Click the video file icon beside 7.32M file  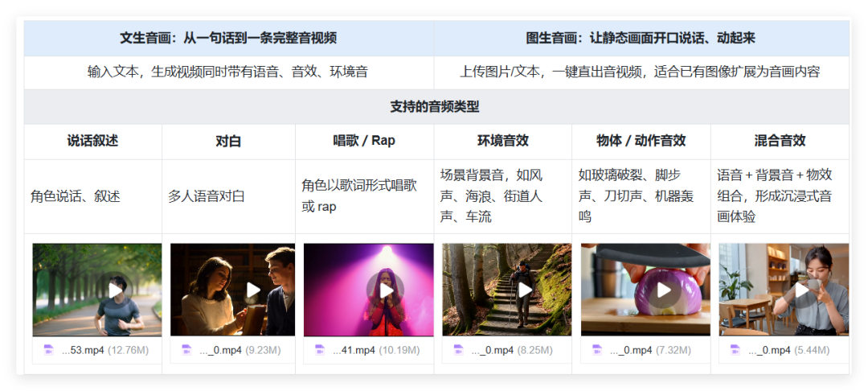pos(596,350)
